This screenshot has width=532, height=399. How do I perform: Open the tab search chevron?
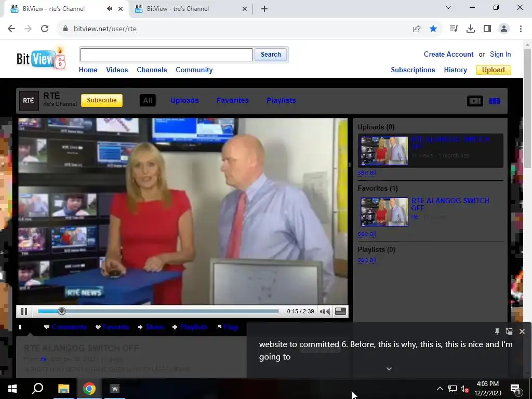[x=448, y=7]
